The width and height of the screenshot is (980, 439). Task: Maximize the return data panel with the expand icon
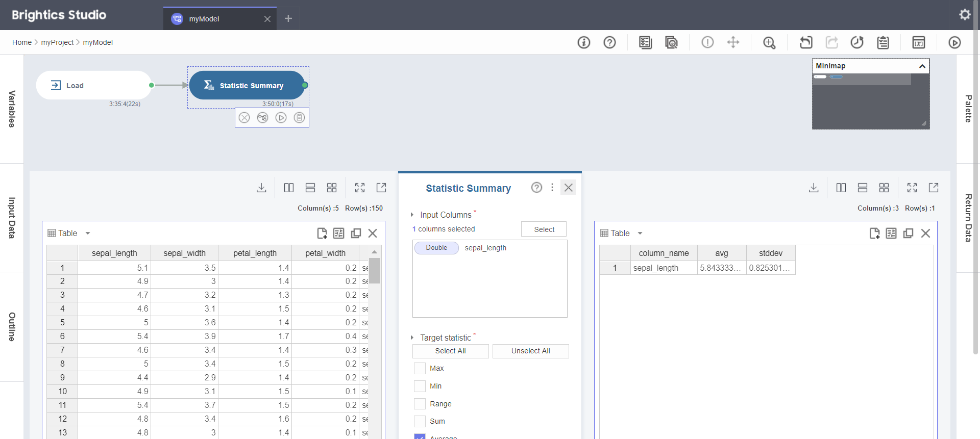click(x=912, y=188)
